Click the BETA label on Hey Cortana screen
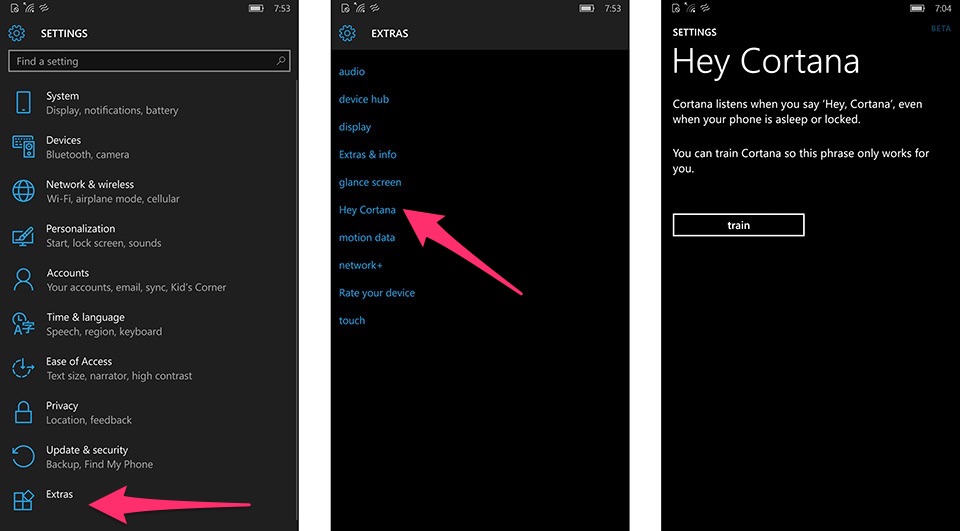This screenshot has height=531, width=960. (940, 29)
